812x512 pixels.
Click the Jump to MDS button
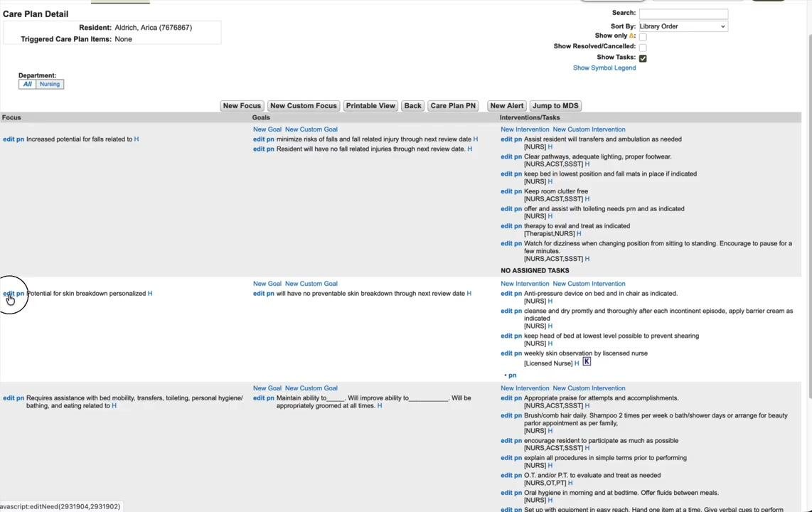coord(555,106)
